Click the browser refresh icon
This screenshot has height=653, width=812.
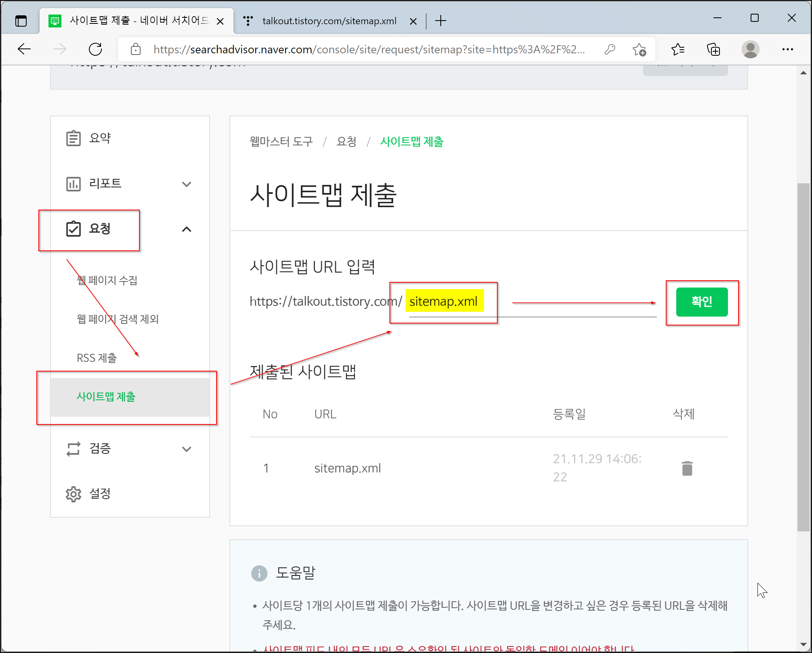click(x=95, y=49)
